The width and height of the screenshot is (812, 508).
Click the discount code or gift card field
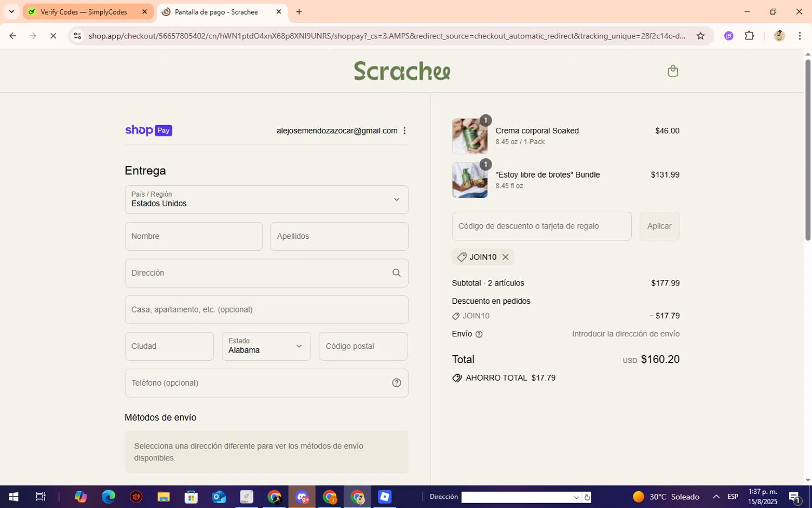click(x=541, y=226)
